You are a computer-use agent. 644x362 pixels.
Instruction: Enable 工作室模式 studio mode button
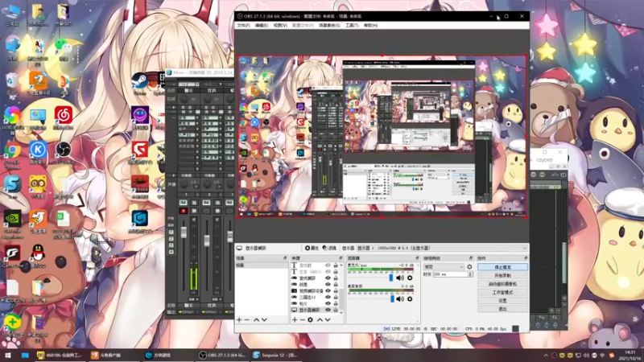coord(502,292)
